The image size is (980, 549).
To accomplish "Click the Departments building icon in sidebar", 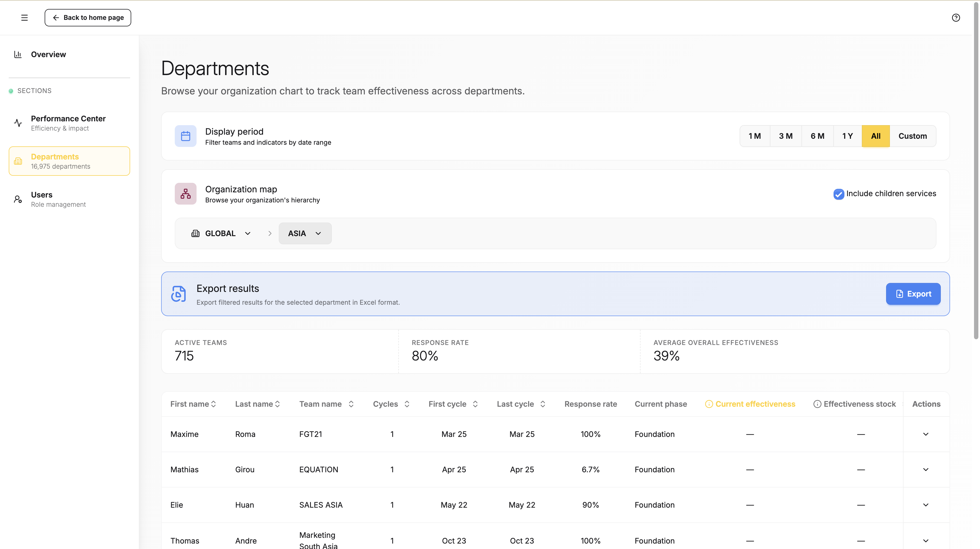I will click(18, 161).
